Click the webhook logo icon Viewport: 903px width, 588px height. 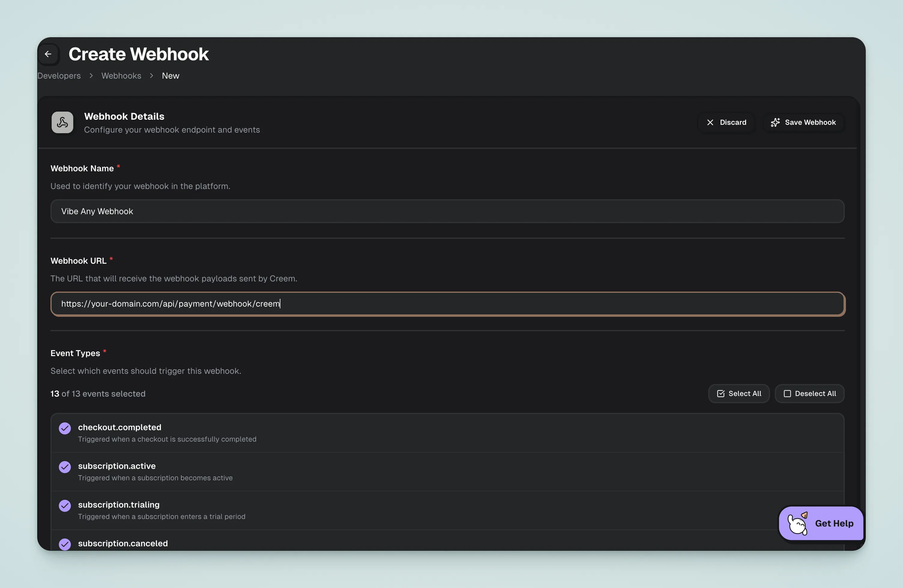click(x=63, y=122)
